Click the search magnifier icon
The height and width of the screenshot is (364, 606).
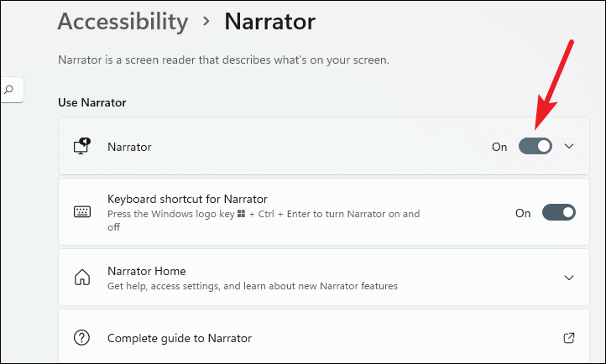[x=8, y=90]
